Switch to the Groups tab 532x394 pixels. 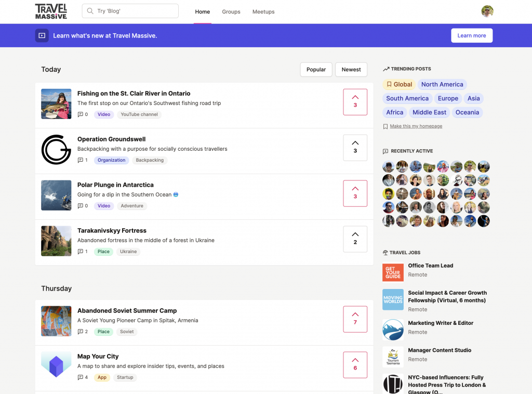(x=231, y=11)
